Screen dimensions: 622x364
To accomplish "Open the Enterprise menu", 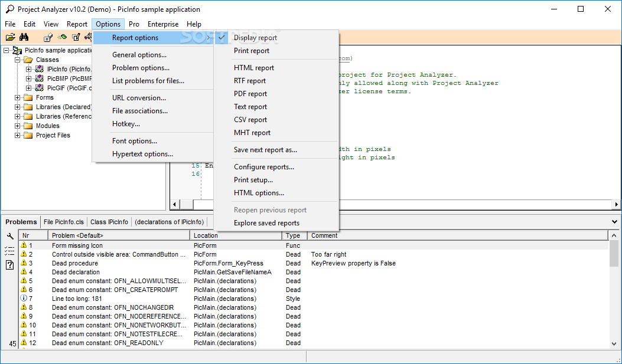I will [x=163, y=24].
